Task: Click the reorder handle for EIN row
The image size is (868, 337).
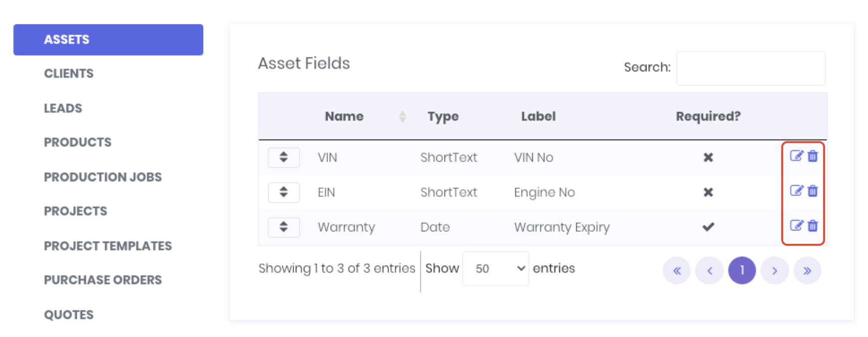Action: [284, 192]
